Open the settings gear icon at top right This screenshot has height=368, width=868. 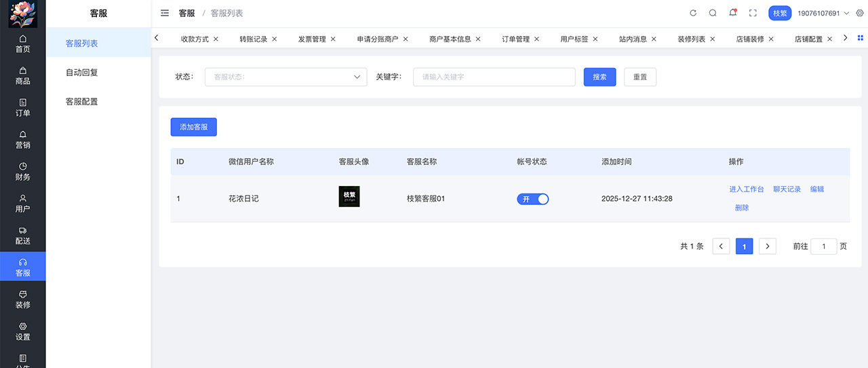coord(860,13)
